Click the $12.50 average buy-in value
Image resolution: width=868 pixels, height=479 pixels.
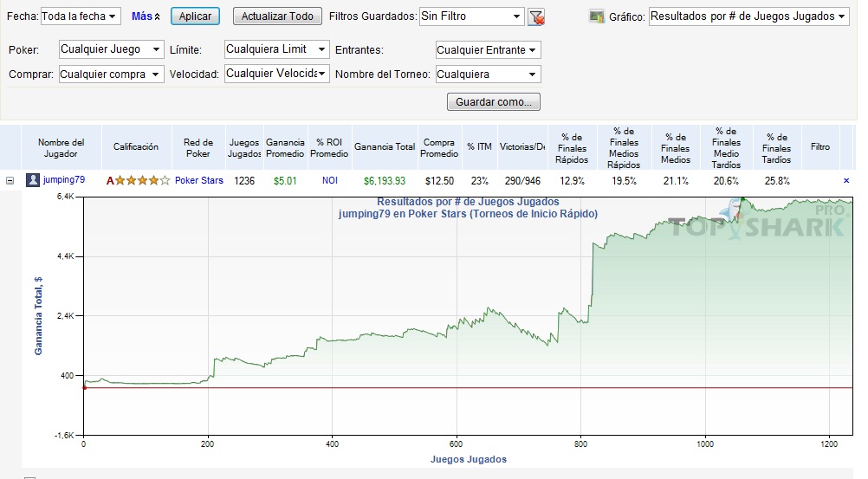coord(439,180)
